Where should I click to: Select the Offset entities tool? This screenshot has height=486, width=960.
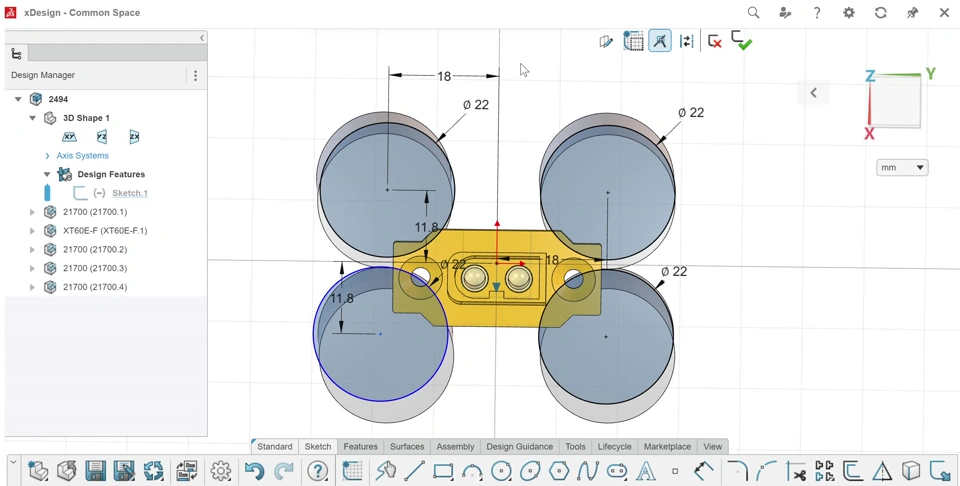pyautogui.click(x=853, y=471)
